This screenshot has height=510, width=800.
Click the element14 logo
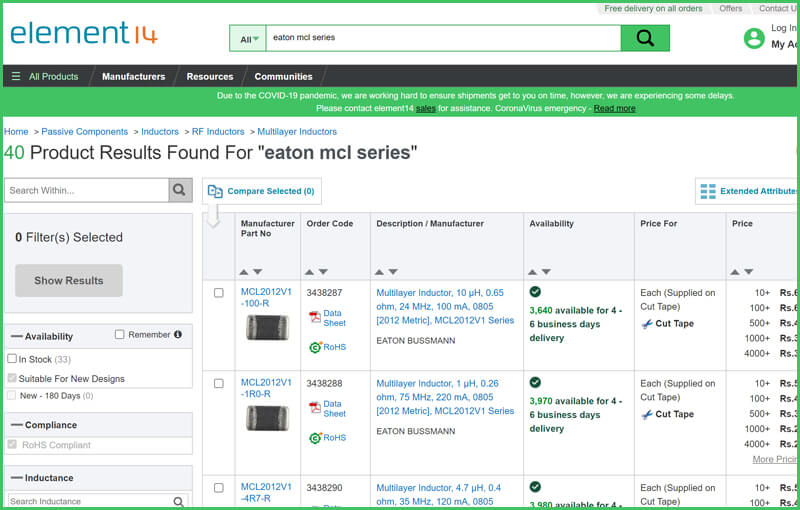(x=84, y=33)
